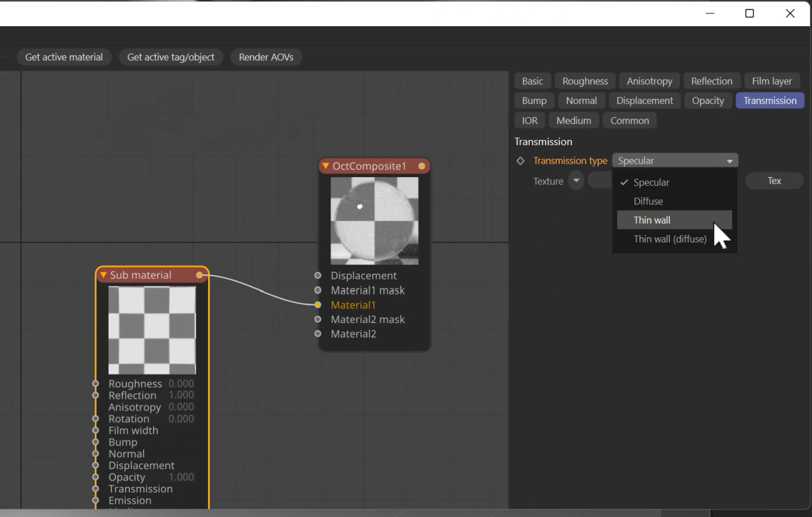
Task: Maximize the window
Action: click(750, 13)
